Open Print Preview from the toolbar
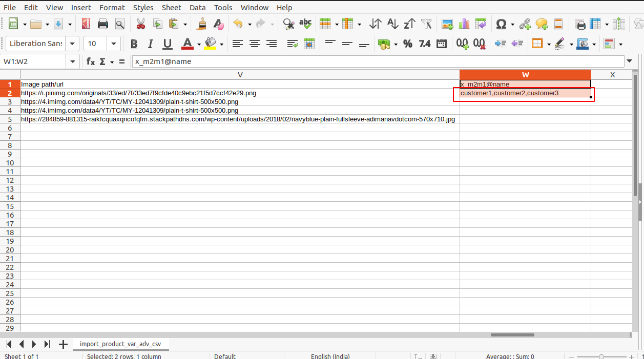The height and width of the screenshot is (359, 644). click(120, 24)
